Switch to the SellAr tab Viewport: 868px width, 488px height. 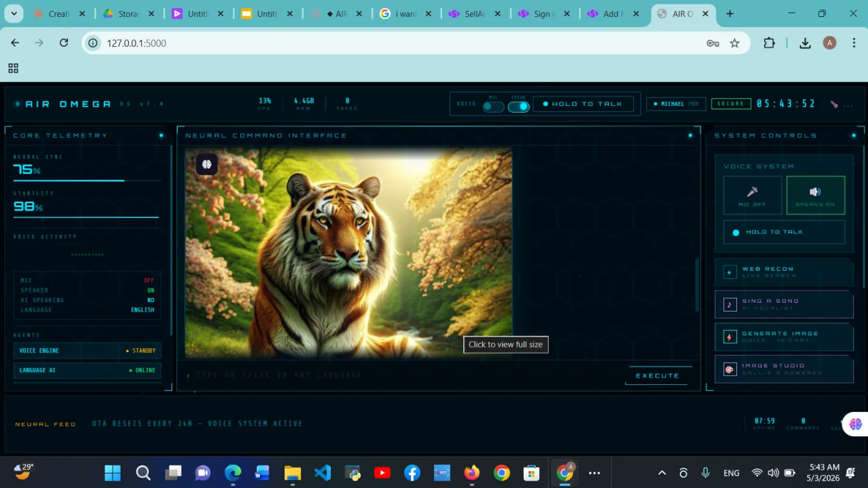474,14
